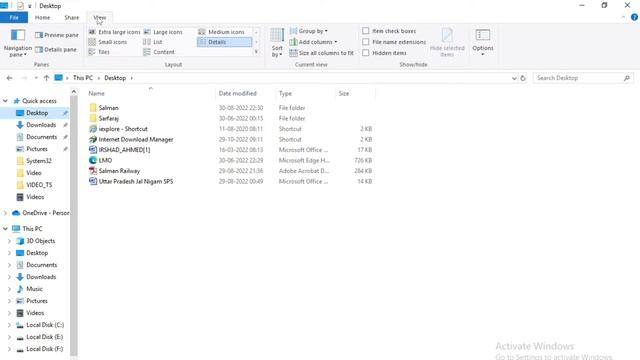Image resolution: width=640 pixels, height=360 pixels.
Task: Open recent locations dropdown arrow
Action: [x=36, y=78]
